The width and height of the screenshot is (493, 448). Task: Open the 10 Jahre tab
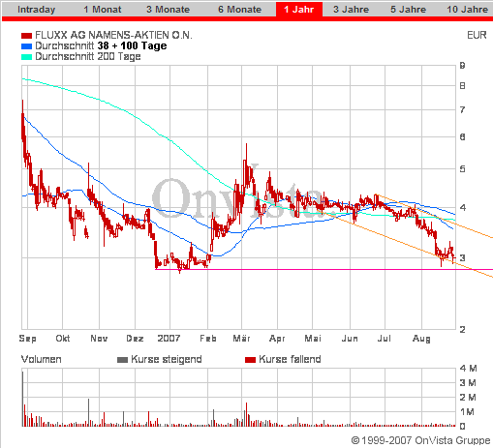click(x=467, y=10)
